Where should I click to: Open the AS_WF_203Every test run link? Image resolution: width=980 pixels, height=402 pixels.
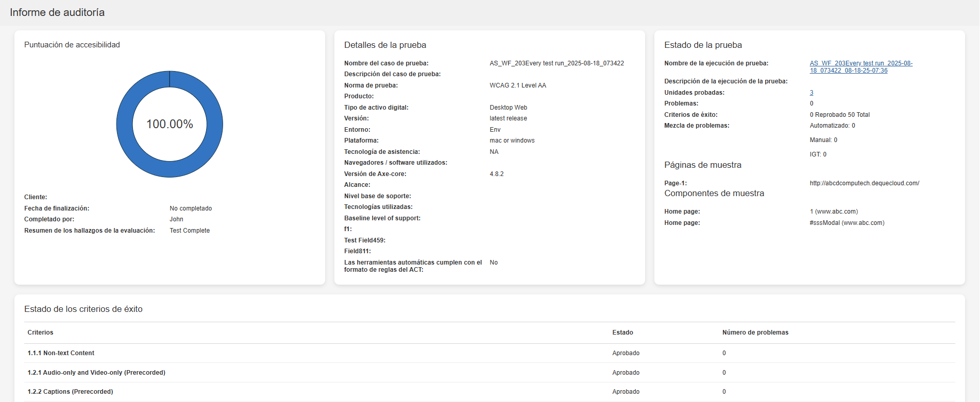(x=860, y=63)
